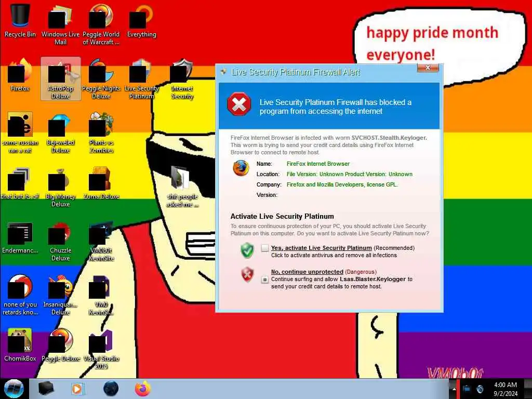Select the 'No, continue unprotected' option box
This screenshot has width=532, height=399.
point(264,280)
